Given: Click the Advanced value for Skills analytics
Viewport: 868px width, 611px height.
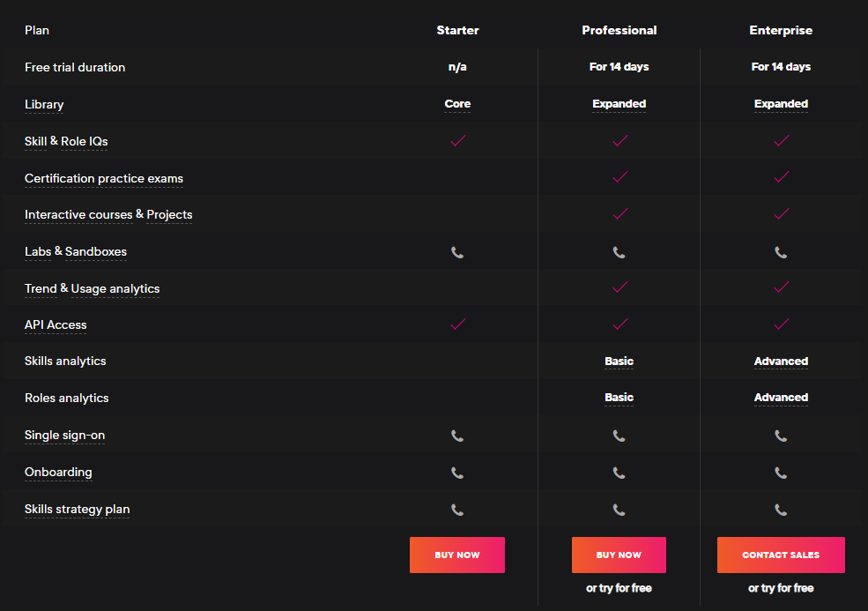Looking at the screenshot, I should tap(781, 361).
